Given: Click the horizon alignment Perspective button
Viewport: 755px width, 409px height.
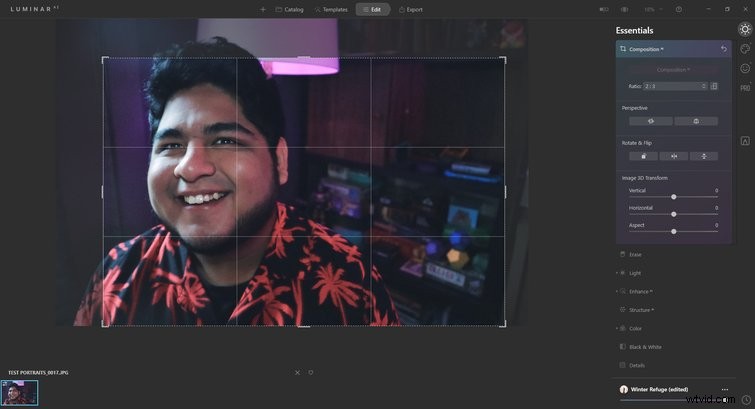Looking at the screenshot, I should tap(651, 121).
